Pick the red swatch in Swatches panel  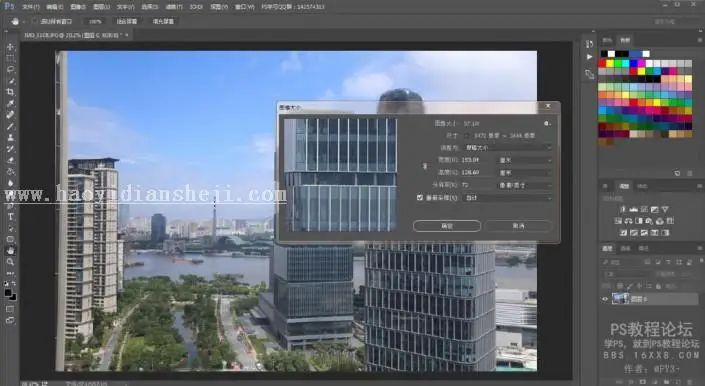[602, 64]
